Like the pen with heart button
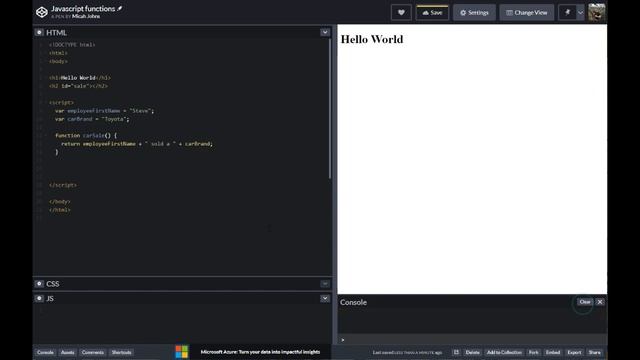 point(401,13)
